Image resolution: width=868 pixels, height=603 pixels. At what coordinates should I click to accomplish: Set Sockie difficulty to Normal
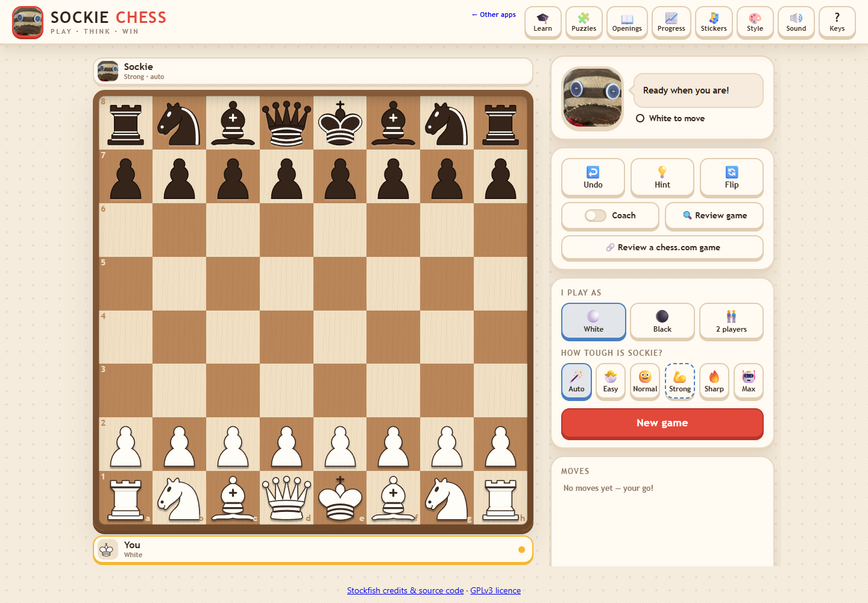click(645, 381)
